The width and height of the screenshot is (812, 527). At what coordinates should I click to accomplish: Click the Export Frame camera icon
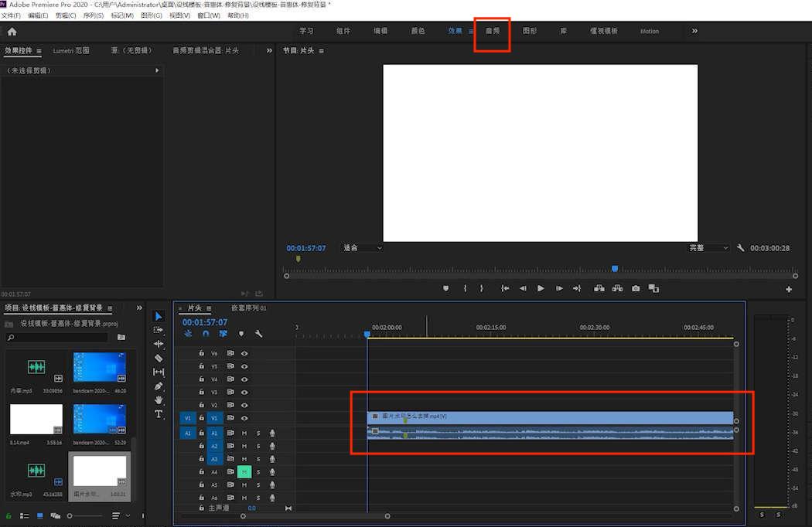pyautogui.click(x=636, y=288)
